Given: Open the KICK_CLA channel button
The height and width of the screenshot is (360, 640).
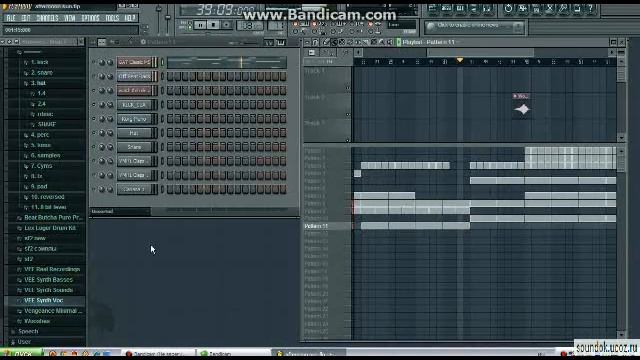Looking at the screenshot, I should pos(134,105).
